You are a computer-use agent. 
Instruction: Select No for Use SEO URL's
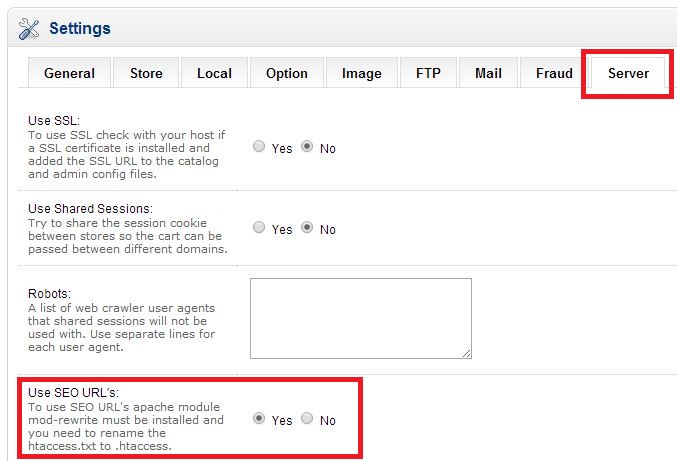coord(307,418)
